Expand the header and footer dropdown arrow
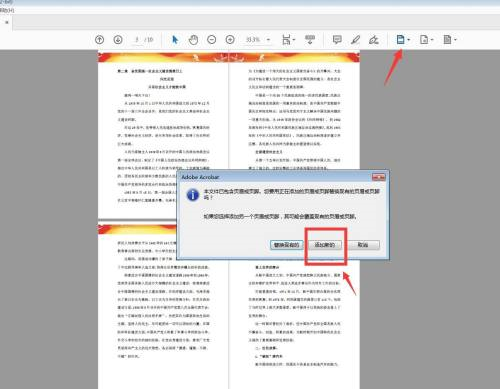500x389 pixels. pyautogui.click(x=409, y=40)
